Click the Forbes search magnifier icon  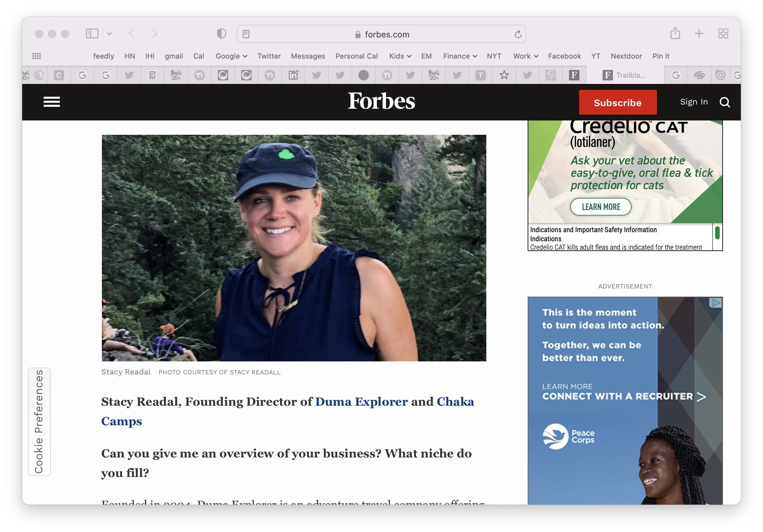(x=725, y=102)
